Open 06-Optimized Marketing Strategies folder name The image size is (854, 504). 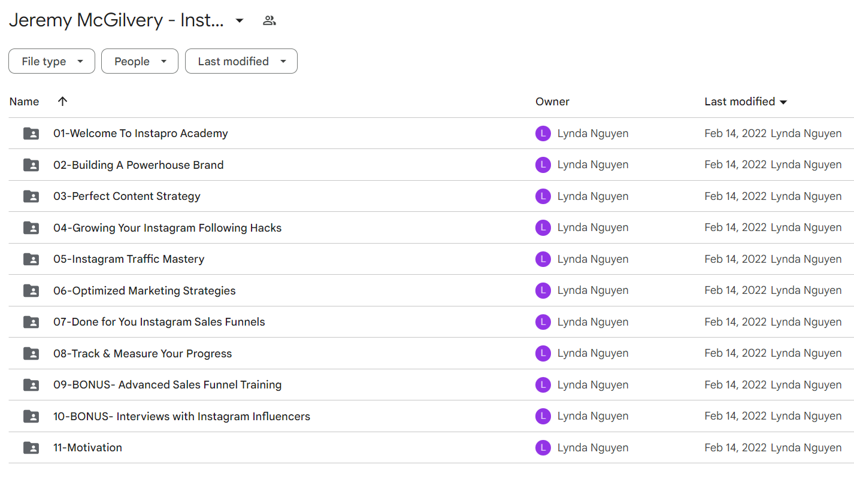(144, 290)
